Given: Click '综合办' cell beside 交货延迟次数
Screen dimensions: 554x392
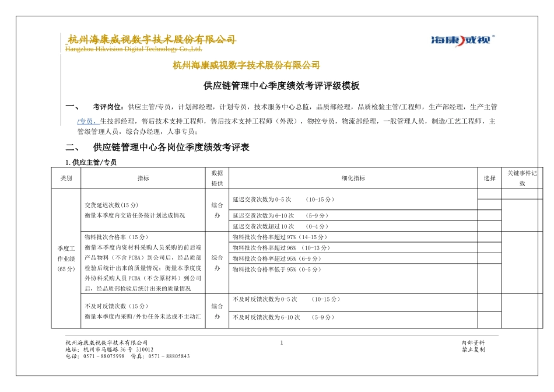Looking at the screenshot, I should point(218,210).
